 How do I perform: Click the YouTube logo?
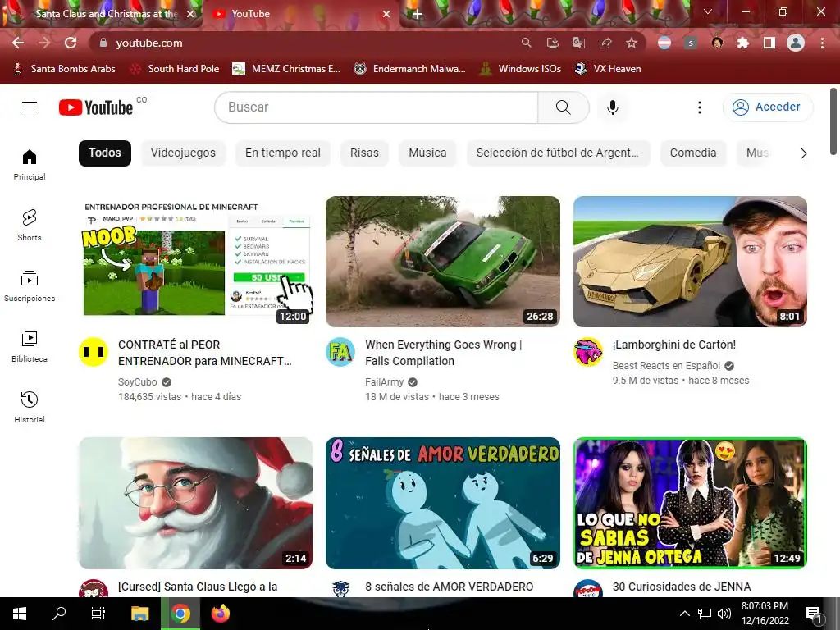tap(97, 107)
